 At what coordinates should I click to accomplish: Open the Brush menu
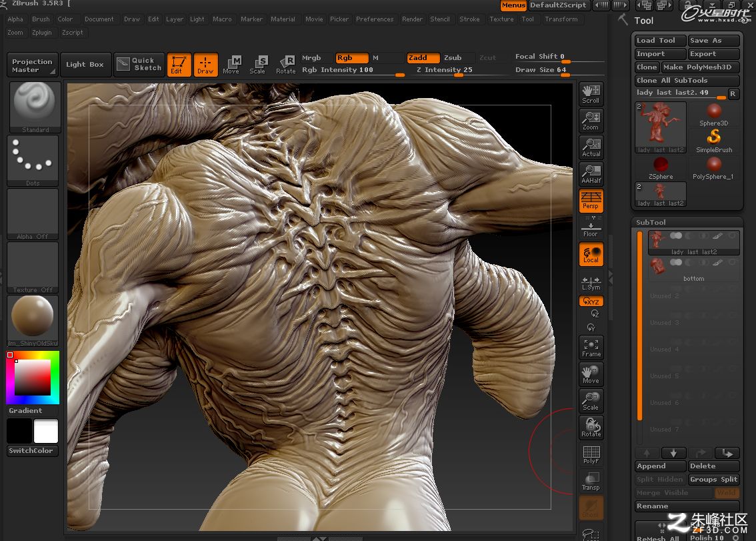coord(41,19)
